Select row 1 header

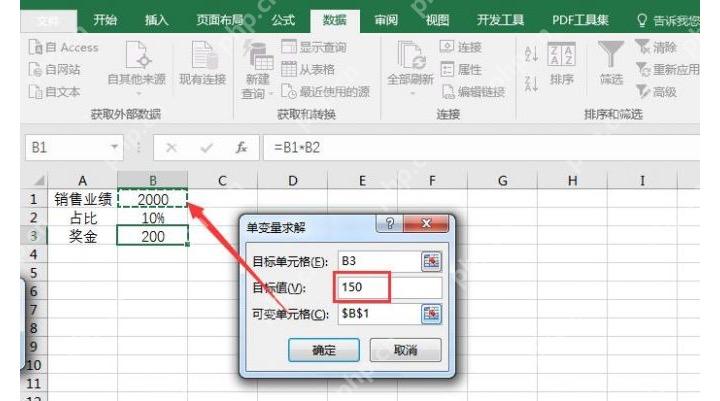pyautogui.click(x=34, y=199)
